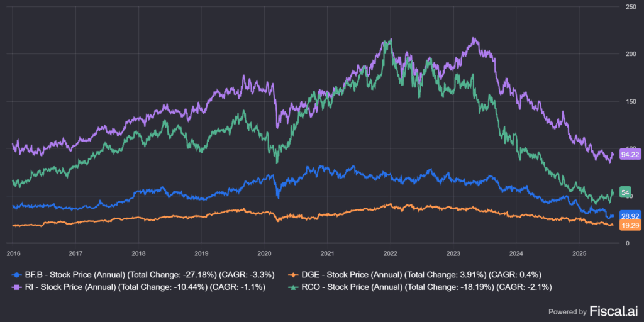The height and width of the screenshot is (322, 644).
Task: Select the 2020 year tick on the x-axis
Action: (x=264, y=253)
